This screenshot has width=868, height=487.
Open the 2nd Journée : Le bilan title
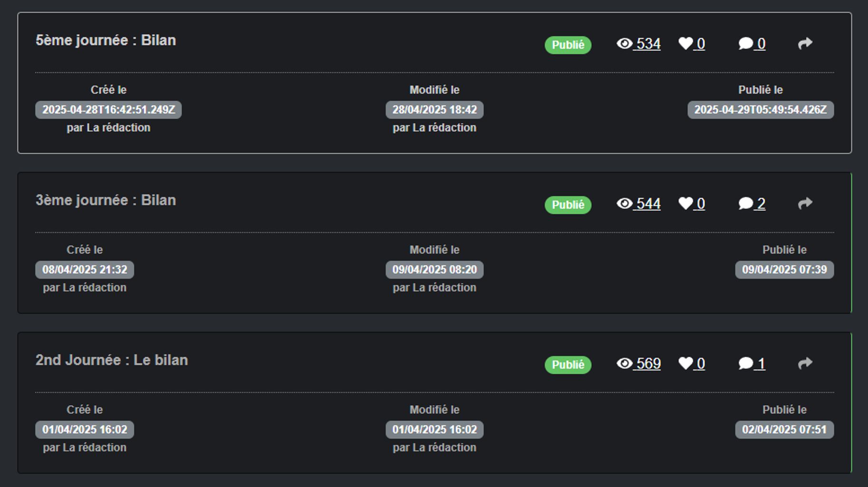112,360
